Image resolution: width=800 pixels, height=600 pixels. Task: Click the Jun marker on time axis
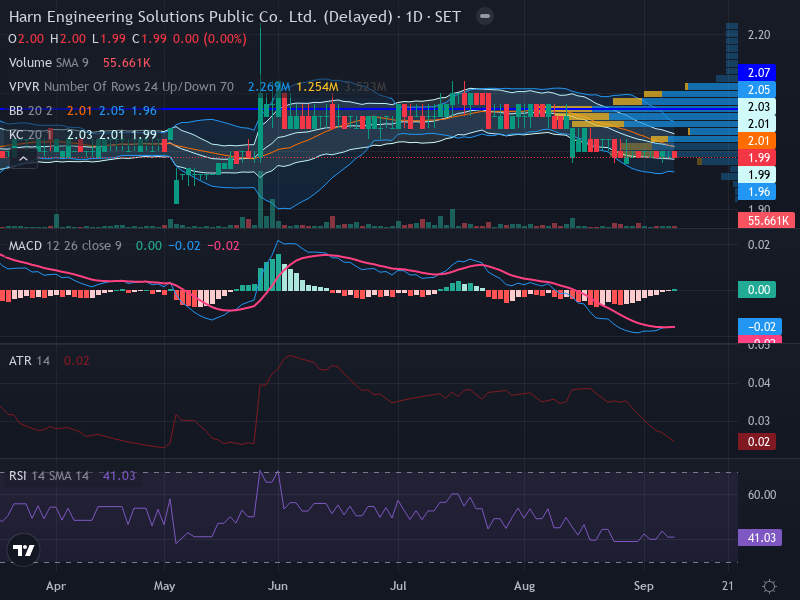278,586
